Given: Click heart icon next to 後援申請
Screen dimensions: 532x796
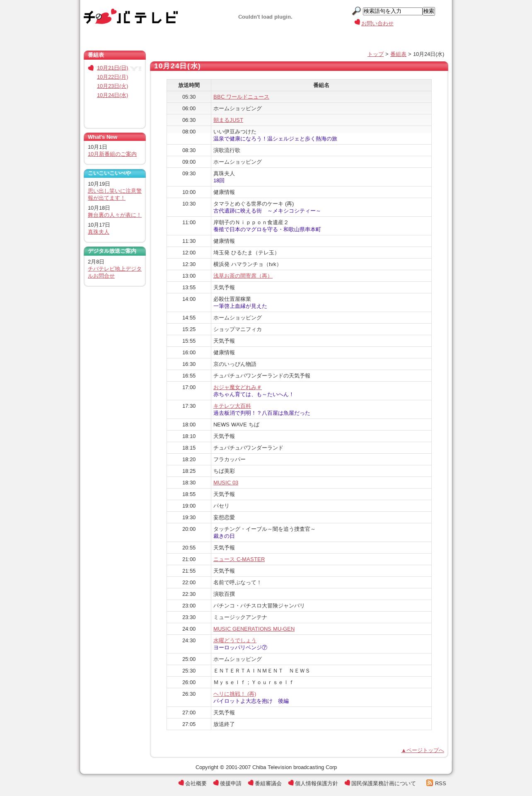Looking at the screenshot, I should point(216,783).
